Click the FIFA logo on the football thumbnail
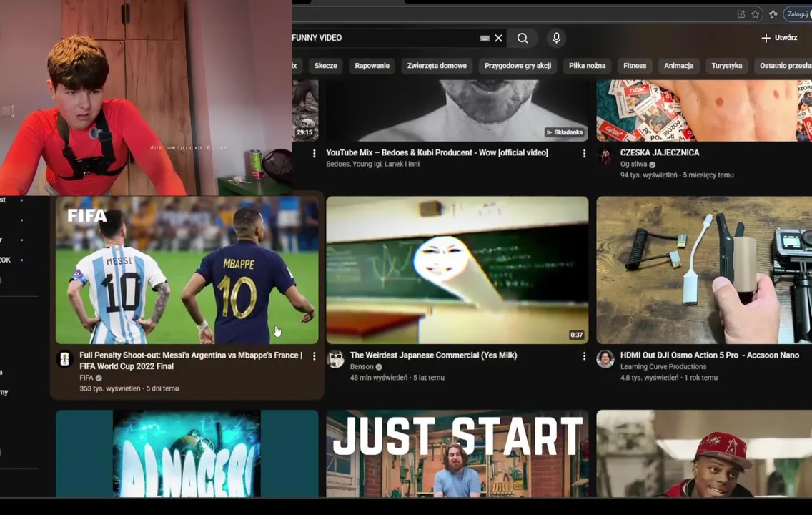Screen dimensions: 812x515 tap(87, 215)
